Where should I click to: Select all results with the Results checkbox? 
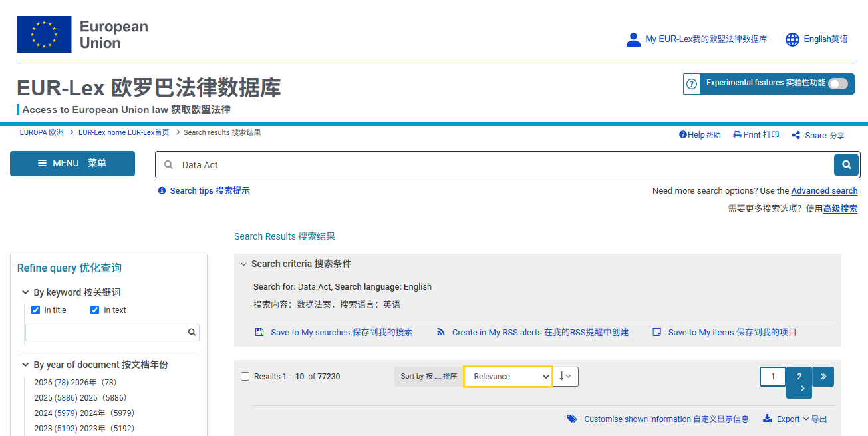245,376
